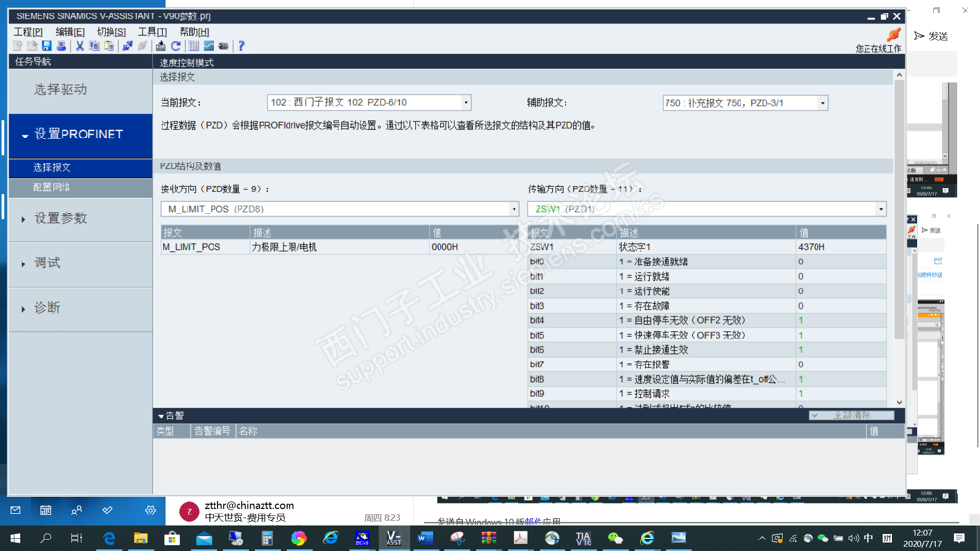Select the bit3 存在故障 row
This screenshot has height=552, width=980.
(707, 306)
